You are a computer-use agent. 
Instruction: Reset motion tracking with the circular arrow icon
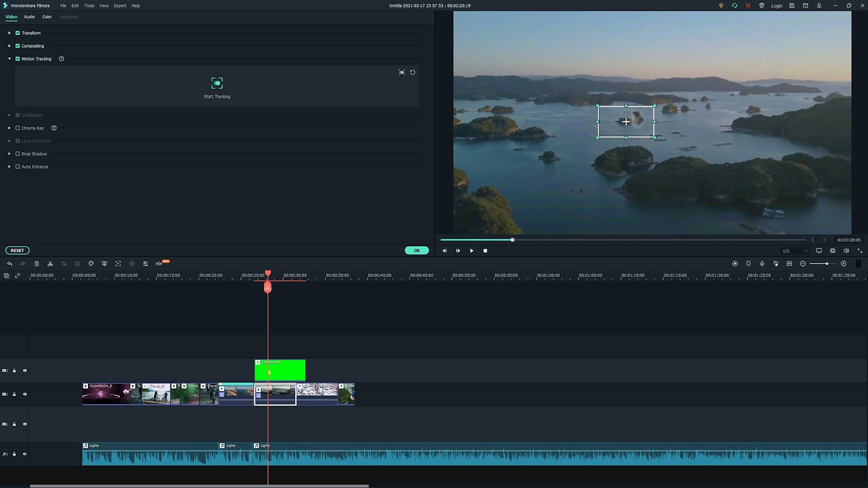(x=413, y=72)
